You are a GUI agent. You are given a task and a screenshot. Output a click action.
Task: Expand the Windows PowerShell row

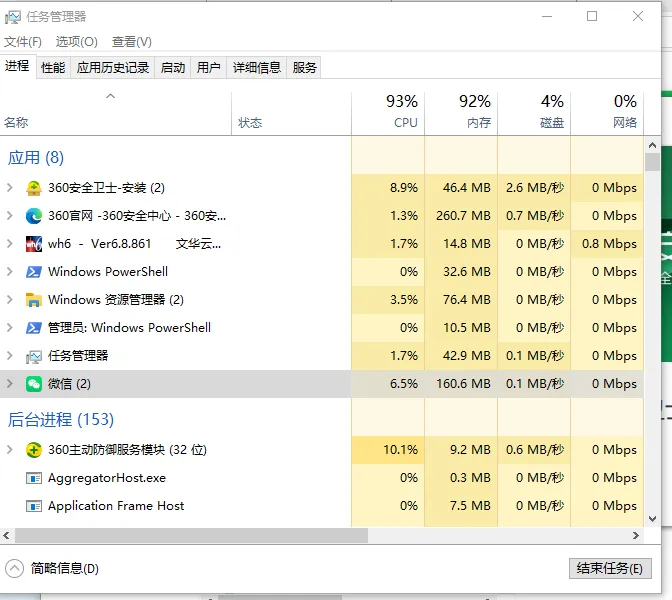coord(9,271)
